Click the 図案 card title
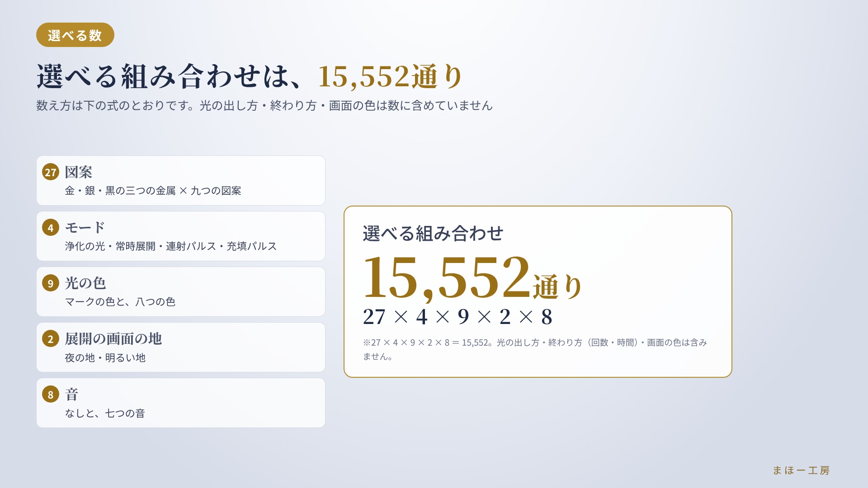The height and width of the screenshot is (488, 868). [79, 172]
